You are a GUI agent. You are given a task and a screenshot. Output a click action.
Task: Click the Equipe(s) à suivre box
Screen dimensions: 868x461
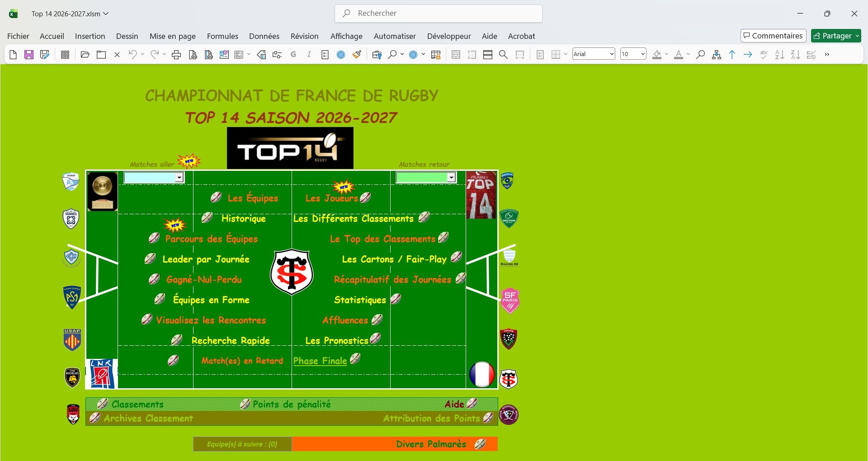click(x=242, y=444)
